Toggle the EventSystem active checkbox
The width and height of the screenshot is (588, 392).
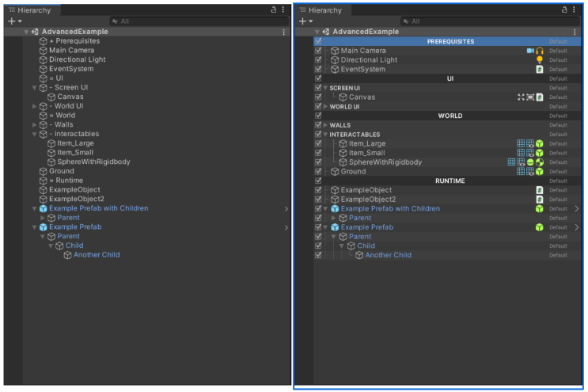(x=318, y=69)
